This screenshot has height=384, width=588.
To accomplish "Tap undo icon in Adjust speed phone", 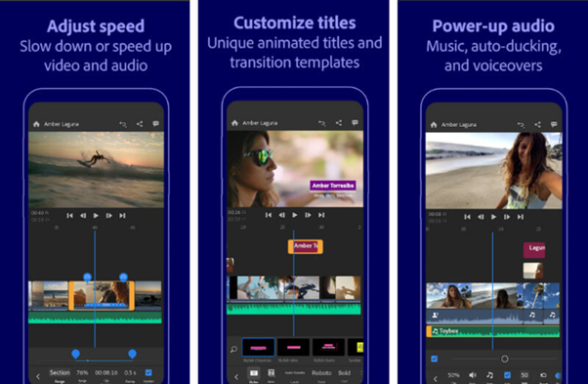I will [x=123, y=124].
